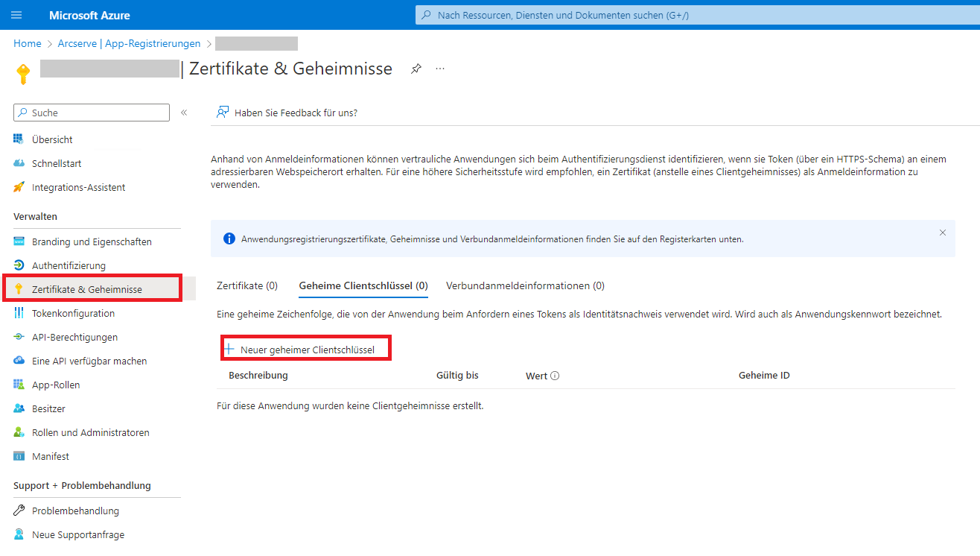The image size is (980, 556).
Task: Click the Rollen und Administratoren icon
Action: tap(19, 432)
